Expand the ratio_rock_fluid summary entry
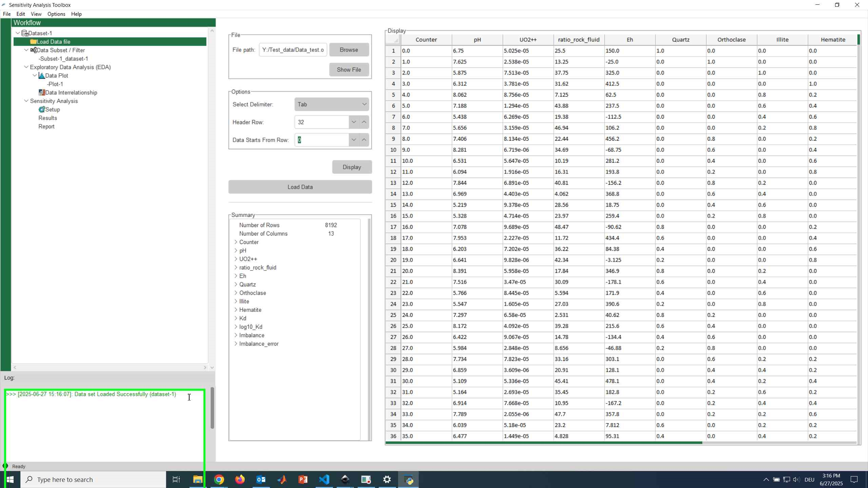Screen dimensions: 868x488 click(x=236, y=267)
